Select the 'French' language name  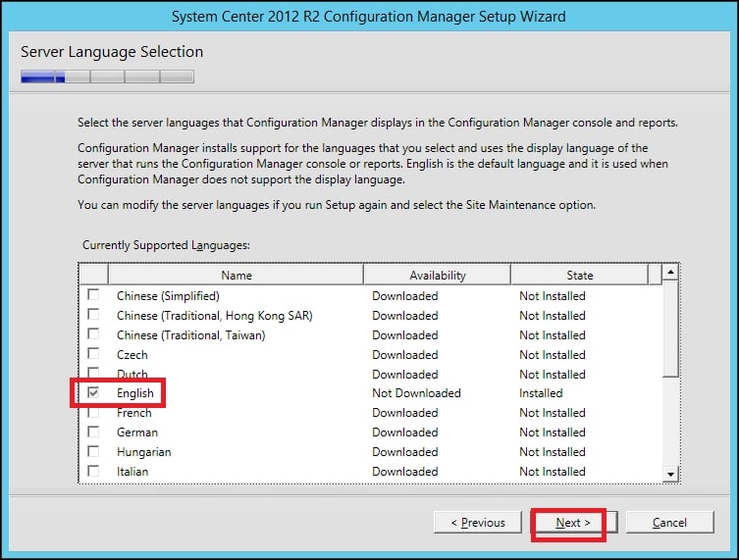point(134,413)
